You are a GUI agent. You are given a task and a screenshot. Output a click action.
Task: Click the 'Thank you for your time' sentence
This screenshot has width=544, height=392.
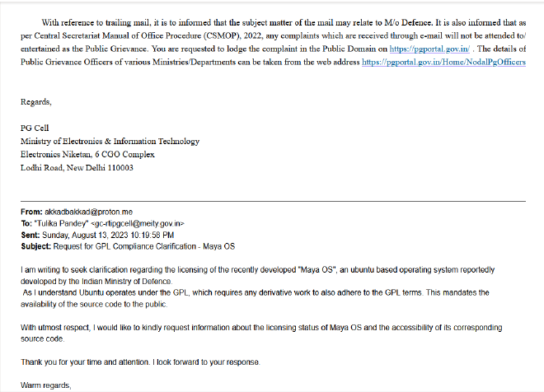pyautogui.click(x=140, y=362)
